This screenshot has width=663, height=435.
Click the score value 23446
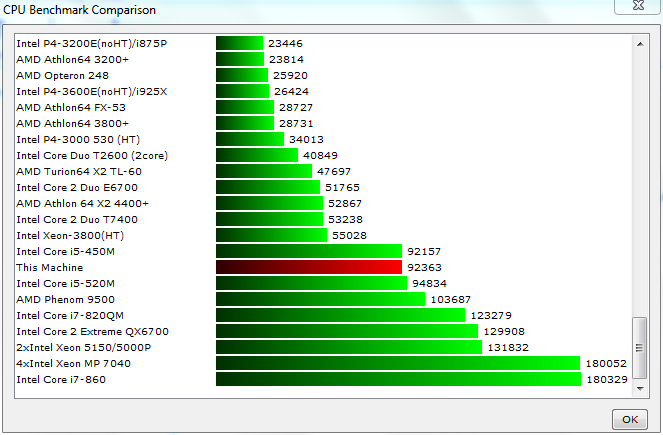(285, 44)
